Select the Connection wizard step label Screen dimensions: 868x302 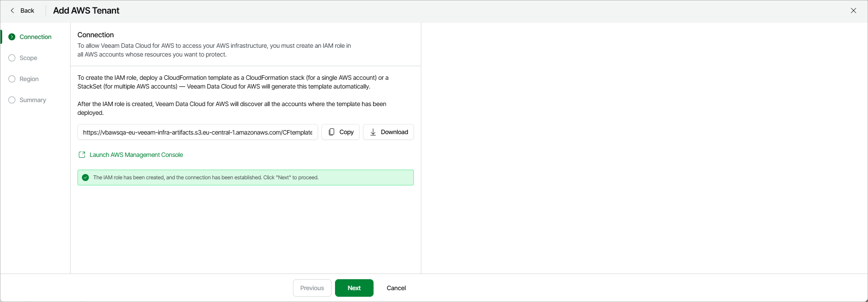(x=35, y=37)
